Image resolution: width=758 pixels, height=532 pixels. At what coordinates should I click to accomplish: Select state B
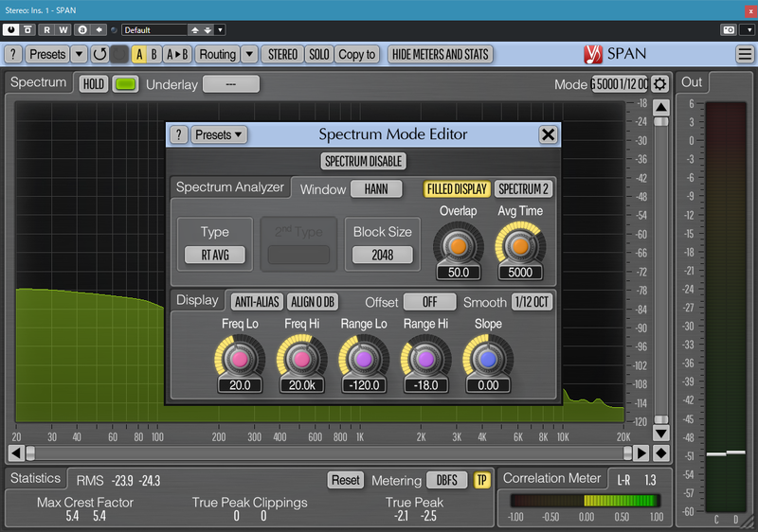pos(153,54)
